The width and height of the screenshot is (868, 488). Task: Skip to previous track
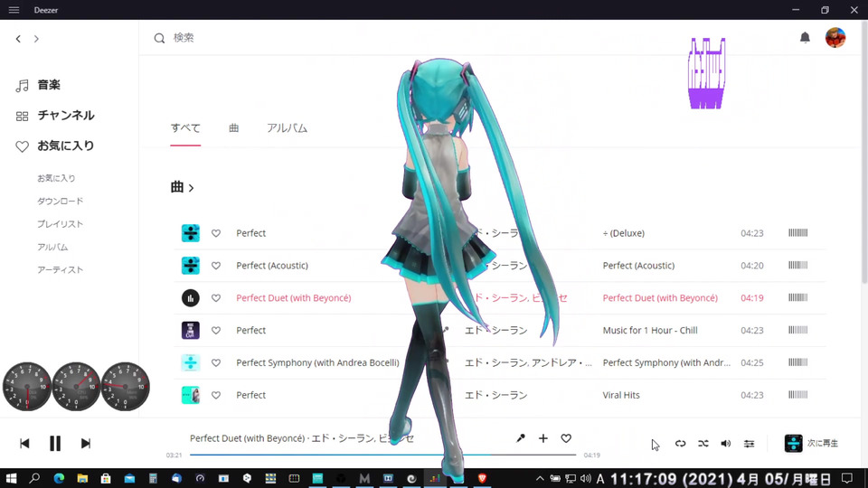tap(24, 443)
